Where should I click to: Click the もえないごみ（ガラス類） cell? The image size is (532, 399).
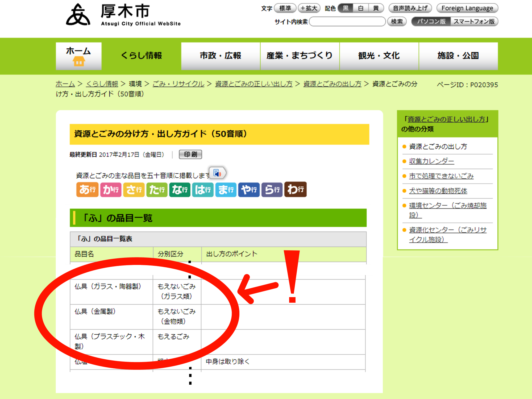(177, 291)
